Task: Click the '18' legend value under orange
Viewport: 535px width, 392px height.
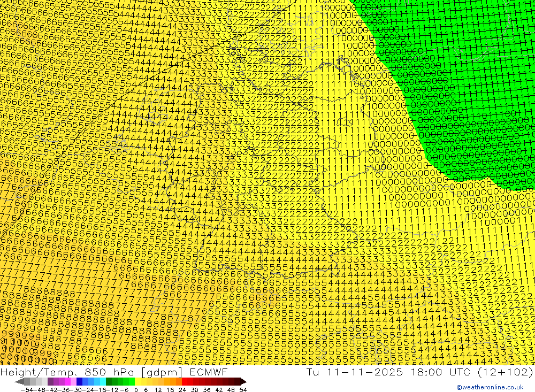Action: (x=170, y=390)
